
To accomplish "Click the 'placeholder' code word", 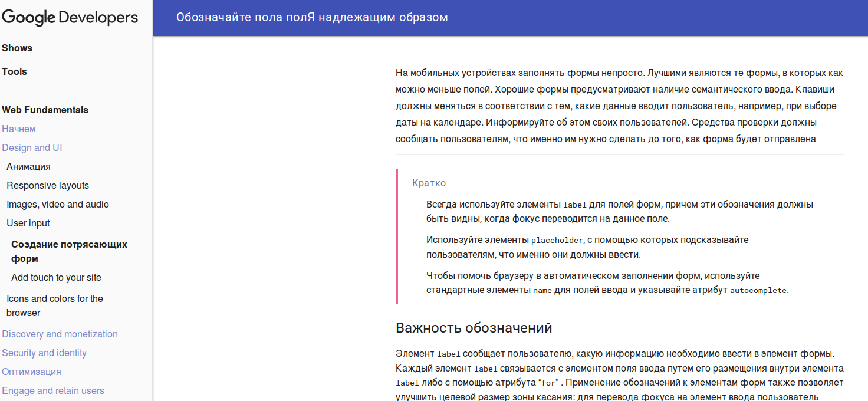I will coord(557,241).
